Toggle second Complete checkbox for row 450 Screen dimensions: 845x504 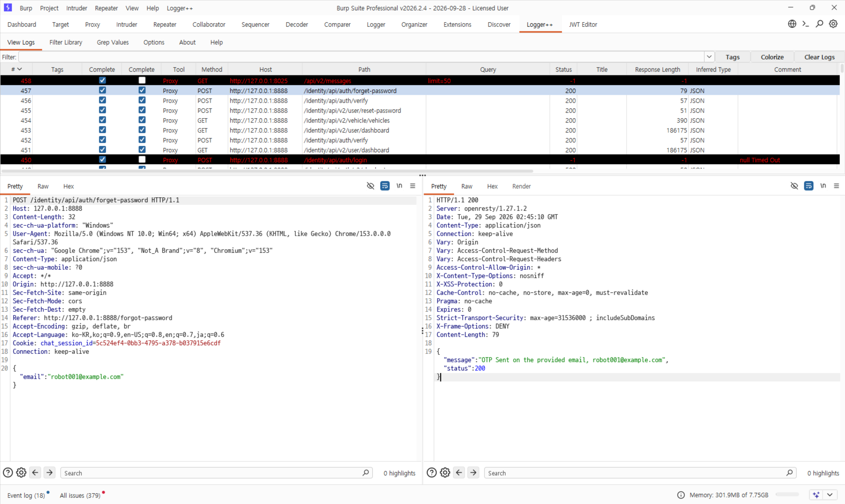(142, 159)
